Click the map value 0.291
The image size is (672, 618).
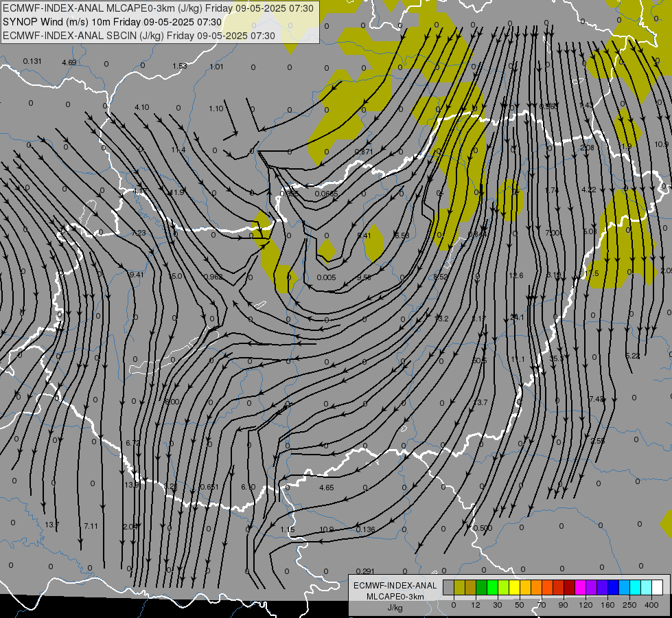click(x=365, y=571)
